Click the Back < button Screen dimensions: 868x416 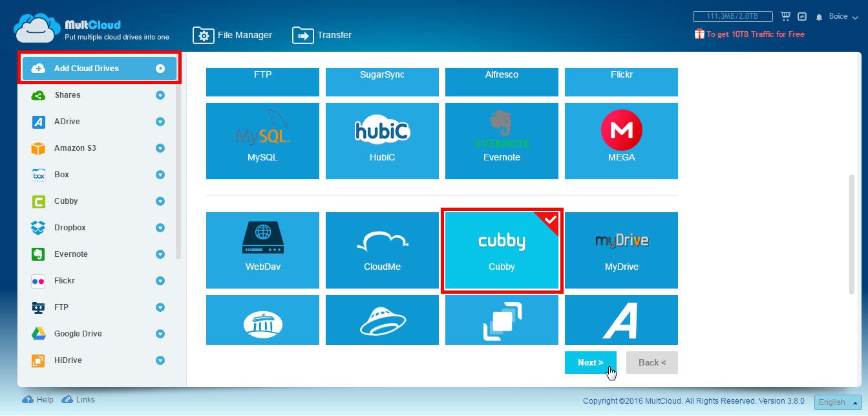coord(652,363)
